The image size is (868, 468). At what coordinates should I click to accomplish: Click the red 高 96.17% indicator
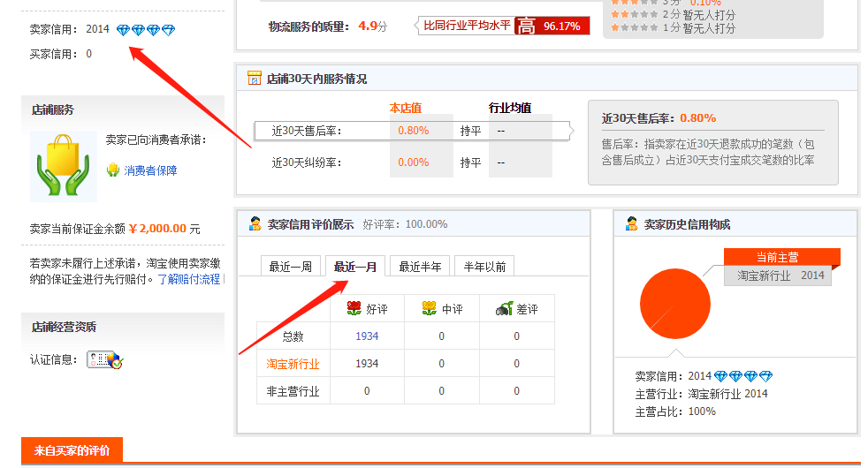[x=552, y=26]
